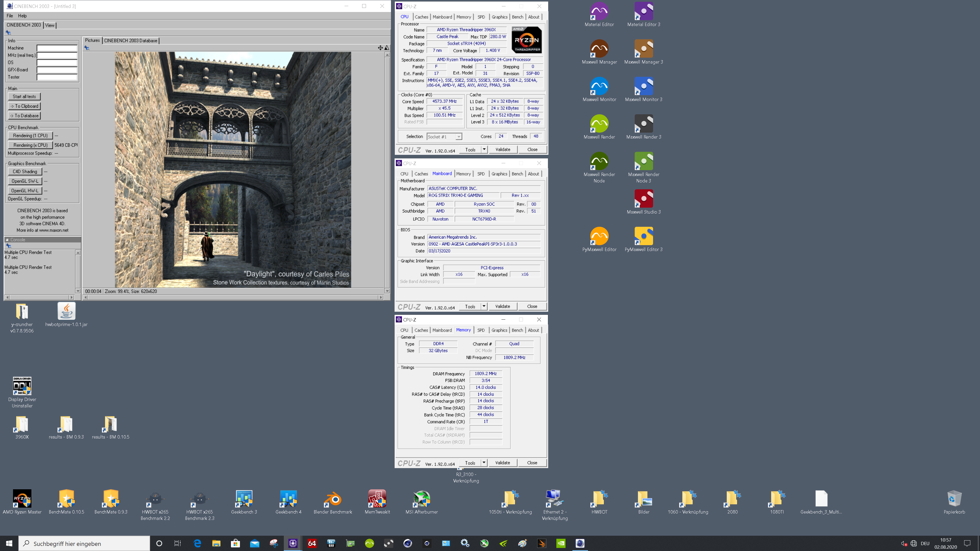Start the OpenGL SW-L test
Screen dimensions: 980x551
[x=25, y=181]
